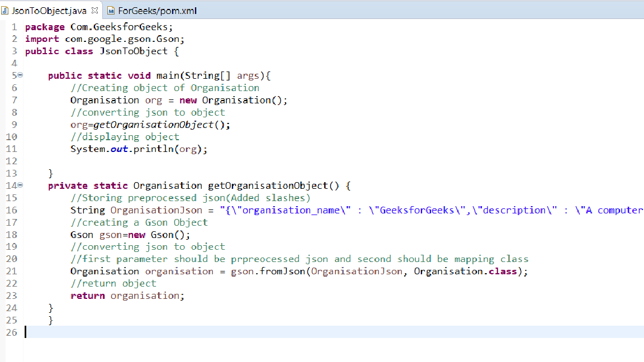Switch to the JsonToObject.java tab

(x=49, y=11)
